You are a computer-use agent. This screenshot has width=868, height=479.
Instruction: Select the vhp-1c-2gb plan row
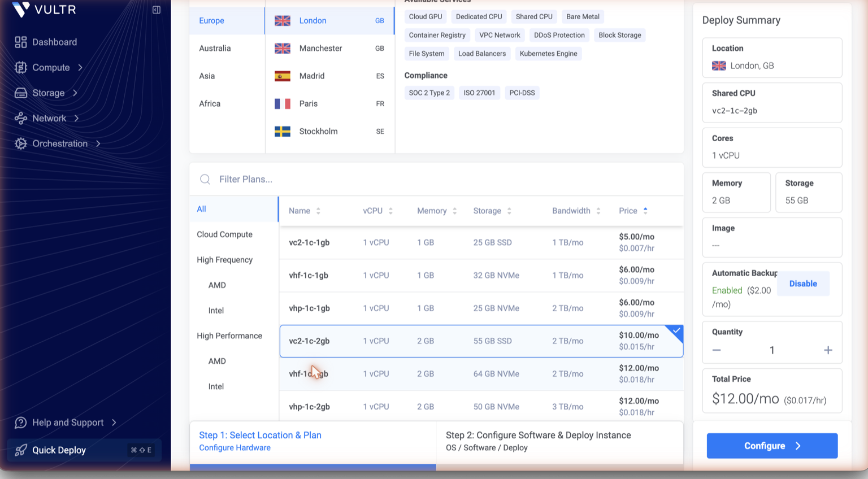pos(481,407)
